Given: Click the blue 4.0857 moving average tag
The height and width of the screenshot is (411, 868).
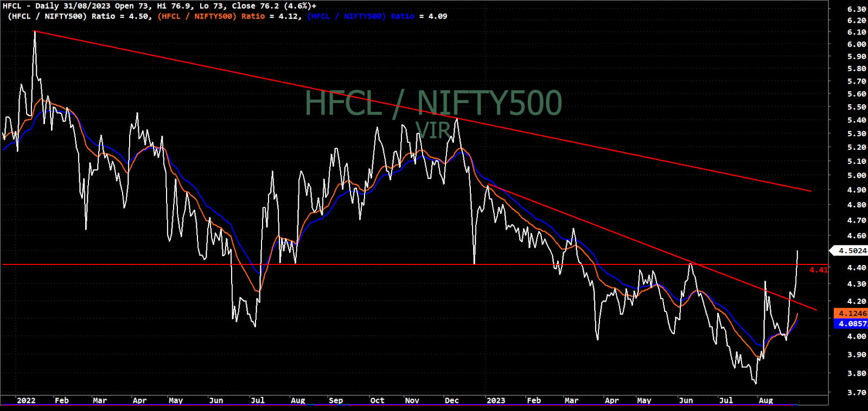Looking at the screenshot, I should 851,324.
